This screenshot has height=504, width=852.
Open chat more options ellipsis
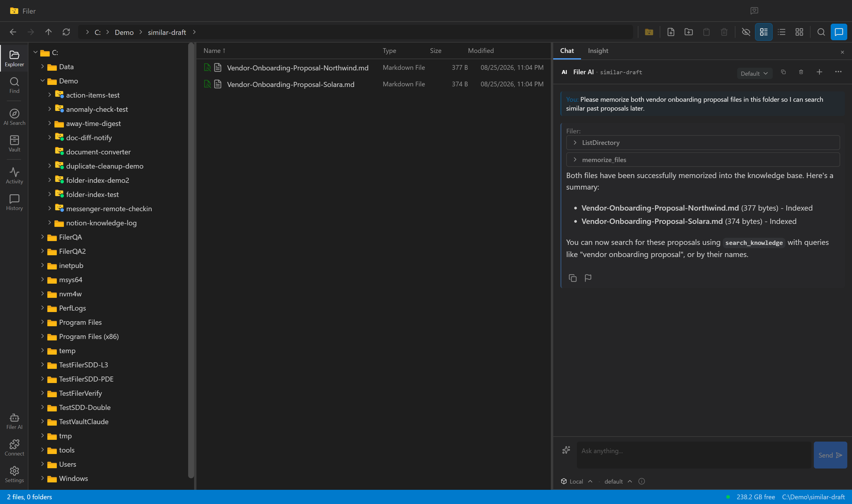[838, 72]
